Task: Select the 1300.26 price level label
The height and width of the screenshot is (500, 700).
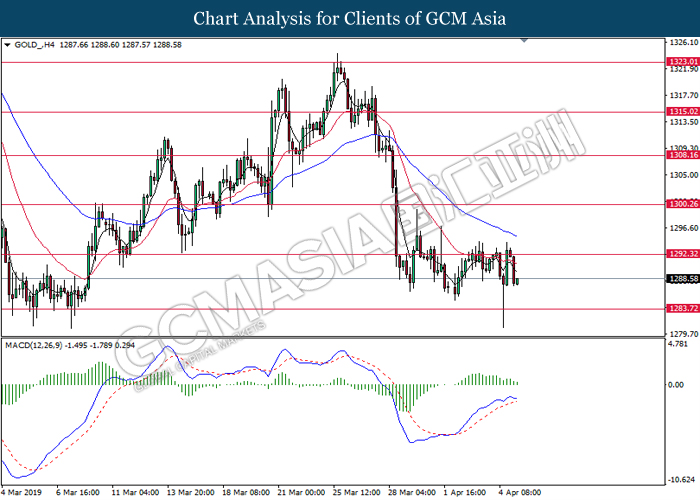Action: [683, 204]
